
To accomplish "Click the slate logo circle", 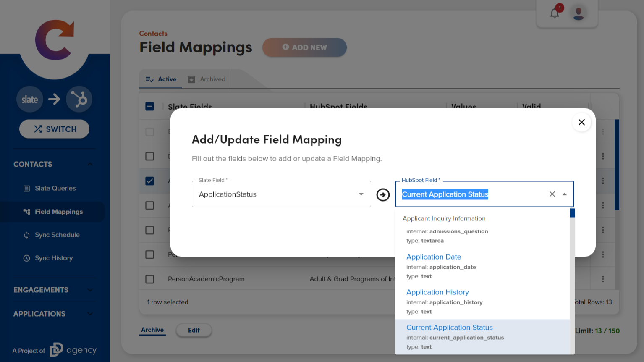I will (x=30, y=100).
